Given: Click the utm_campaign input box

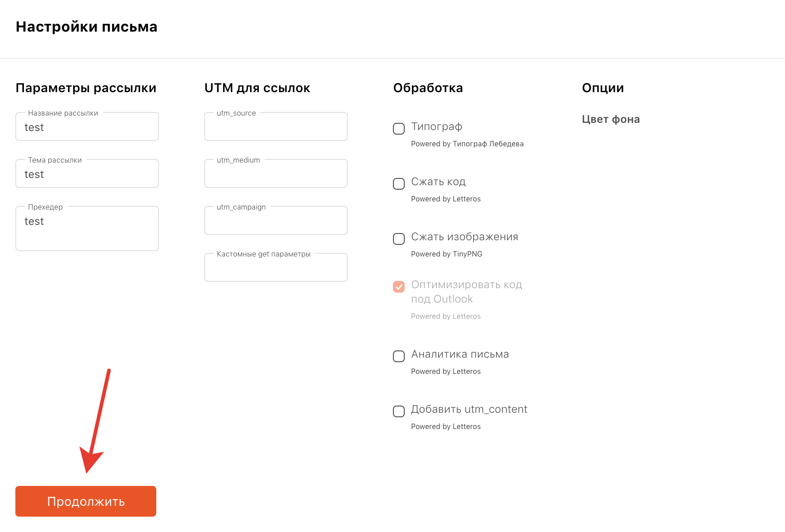Looking at the screenshot, I should 276,220.
